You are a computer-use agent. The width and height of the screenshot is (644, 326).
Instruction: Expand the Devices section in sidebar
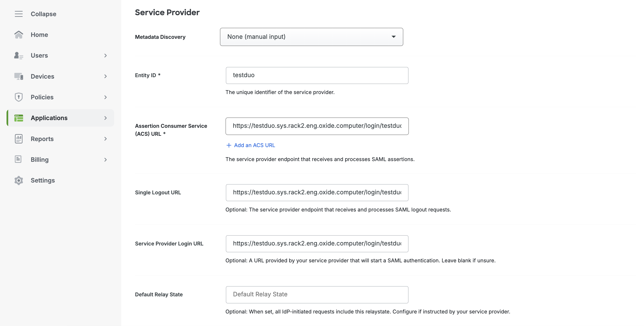[106, 76]
